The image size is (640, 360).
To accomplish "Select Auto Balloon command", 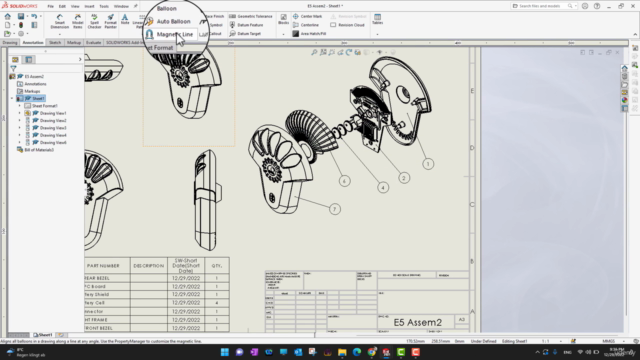I will [168, 21].
